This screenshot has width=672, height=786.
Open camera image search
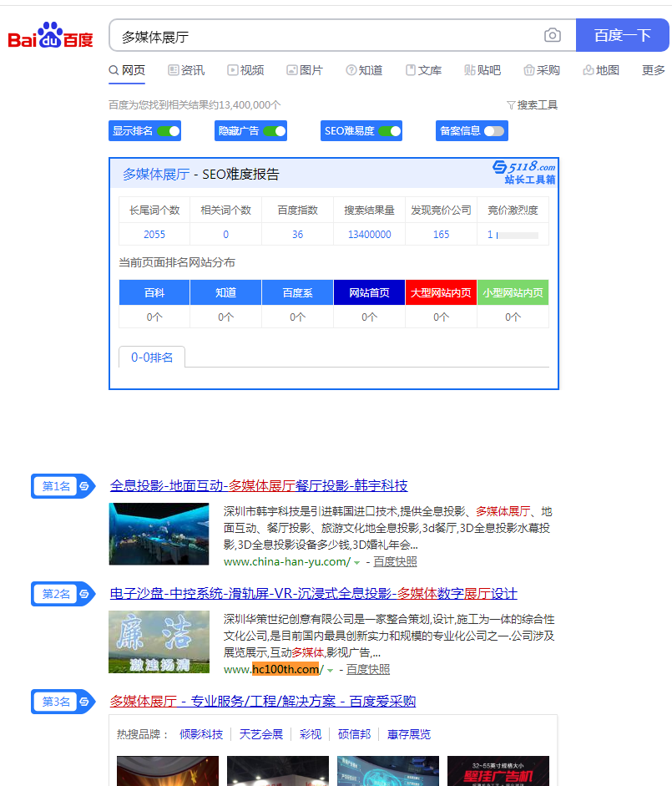pyautogui.click(x=553, y=35)
